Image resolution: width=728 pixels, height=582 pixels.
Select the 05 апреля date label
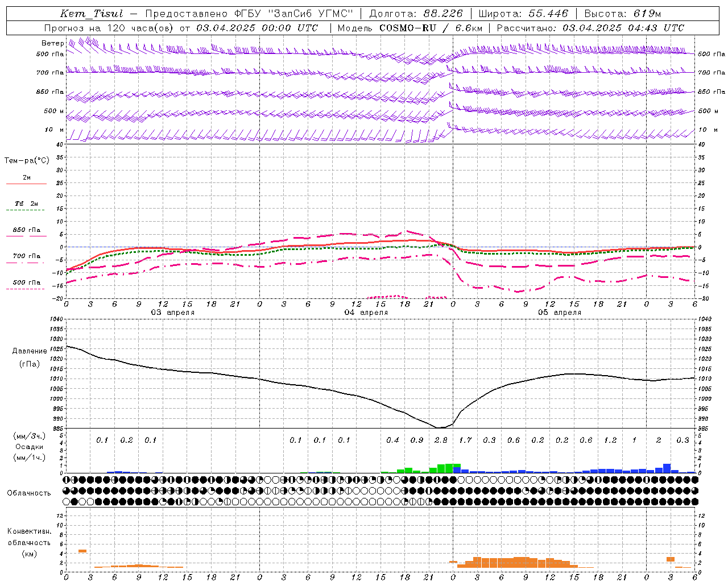point(560,313)
